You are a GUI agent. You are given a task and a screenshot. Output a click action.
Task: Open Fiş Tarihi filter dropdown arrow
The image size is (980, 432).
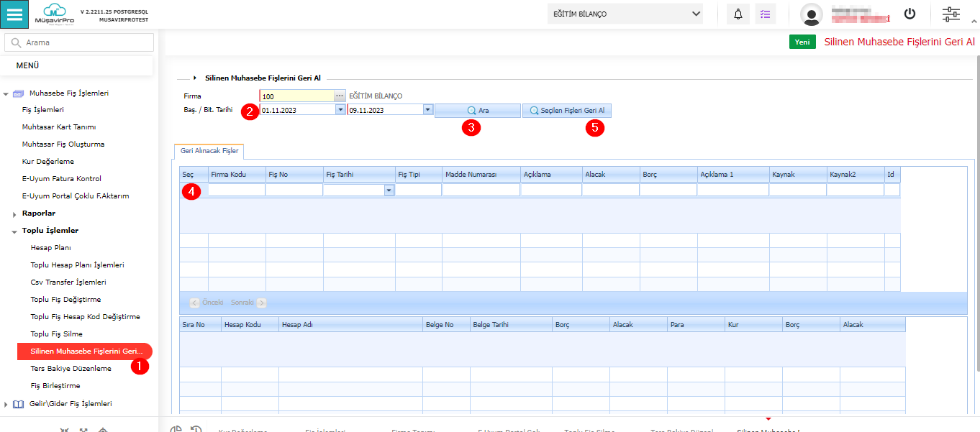(389, 190)
